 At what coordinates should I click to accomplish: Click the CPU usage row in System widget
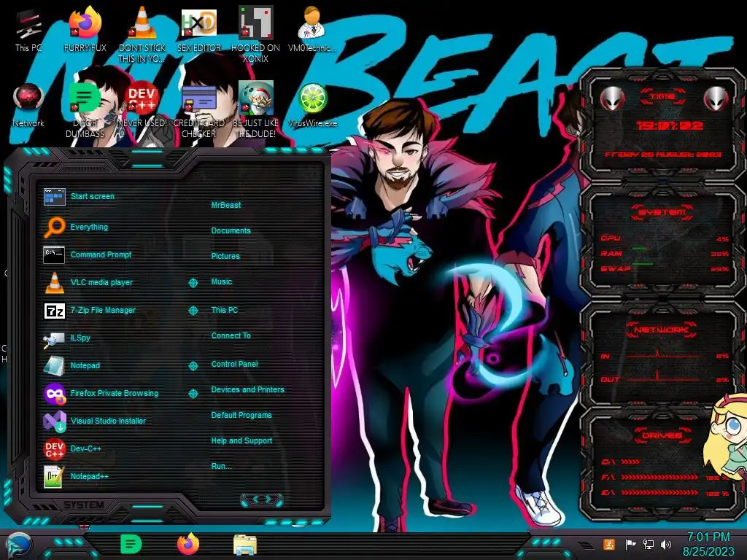(665, 238)
